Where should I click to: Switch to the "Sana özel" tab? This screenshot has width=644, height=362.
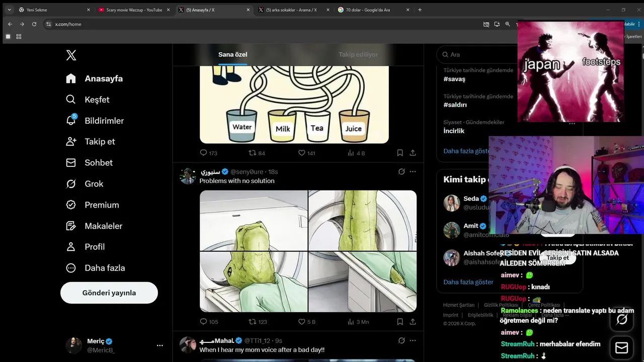click(232, 54)
